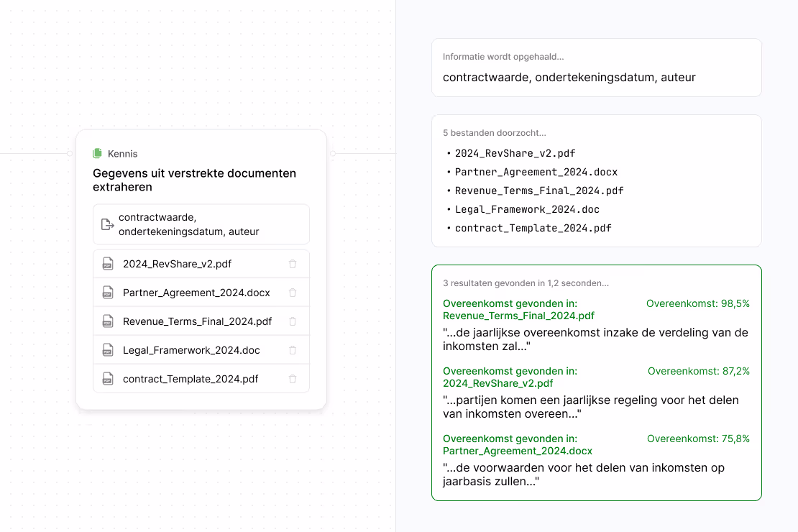Delete Partner_Agreement_2024.docx using its trash icon
Screen dimensions: 798x532
pos(293,292)
